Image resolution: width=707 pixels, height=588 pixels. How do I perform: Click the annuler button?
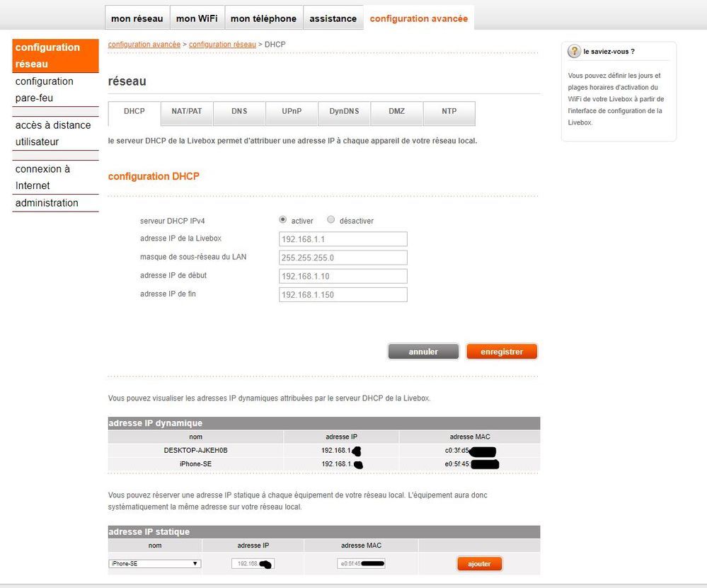[423, 351]
